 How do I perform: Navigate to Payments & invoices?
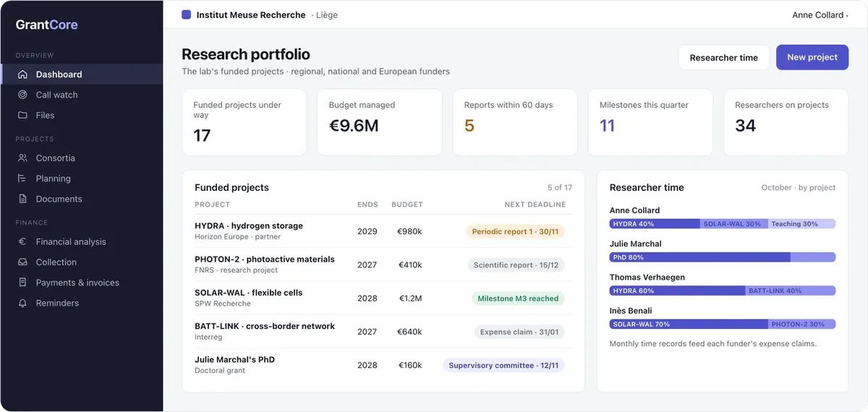tap(82, 283)
